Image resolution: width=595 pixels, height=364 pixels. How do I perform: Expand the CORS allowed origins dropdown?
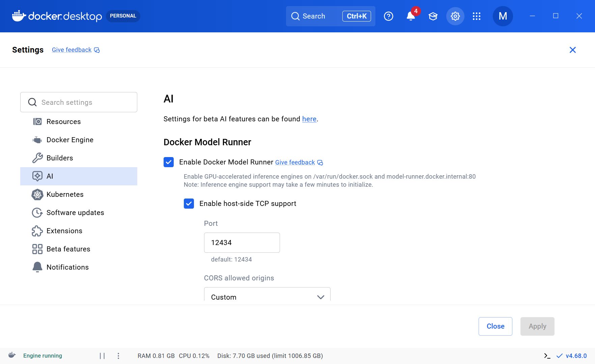267,297
